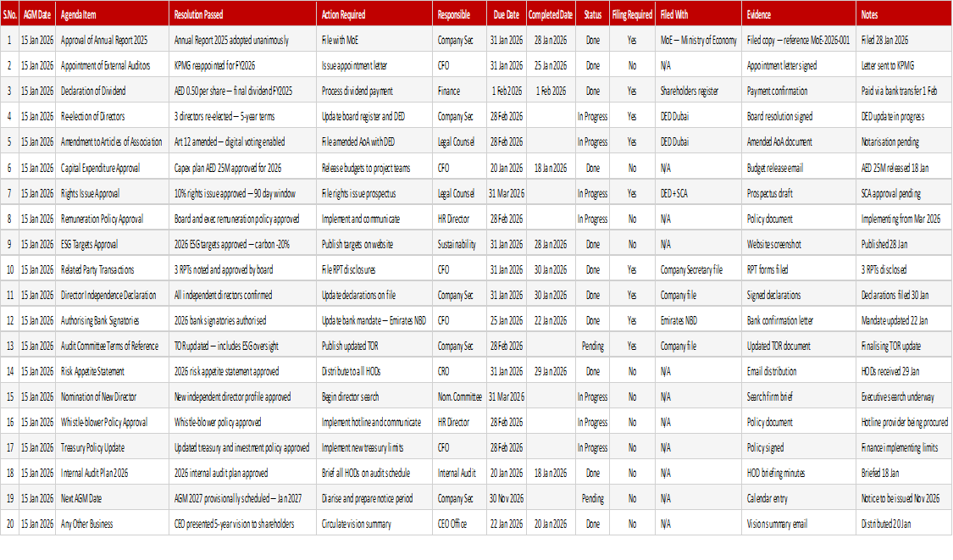Select 'Issue appointment letter' cell
The image size is (953, 560).
[374, 65]
